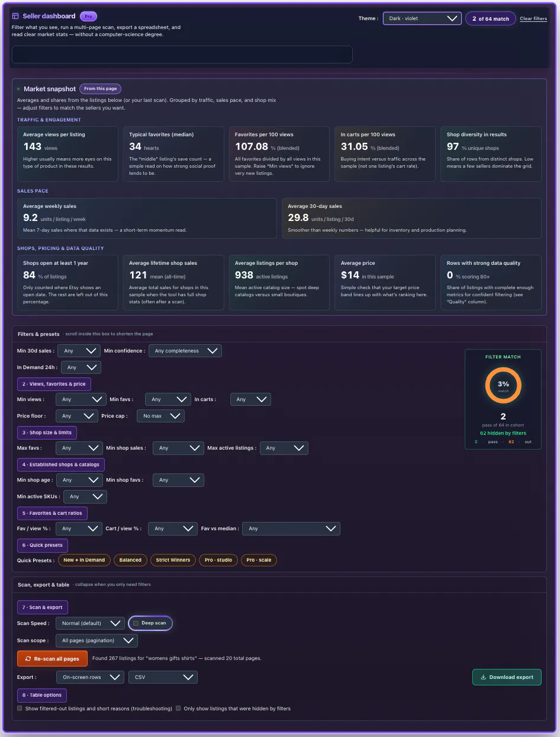Open the Min confidence dropdown

click(x=185, y=351)
